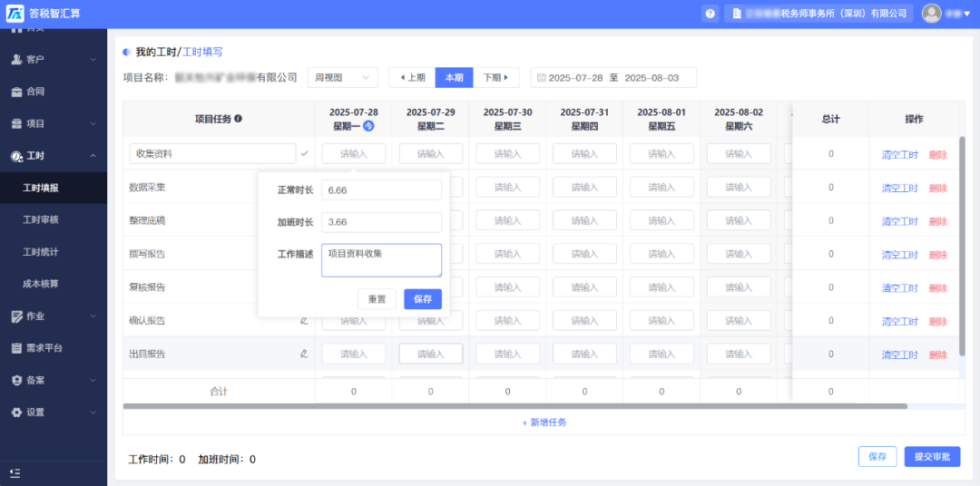980x486 pixels.
Task: Click the popup 保存 button
Action: (x=423, y=299)
